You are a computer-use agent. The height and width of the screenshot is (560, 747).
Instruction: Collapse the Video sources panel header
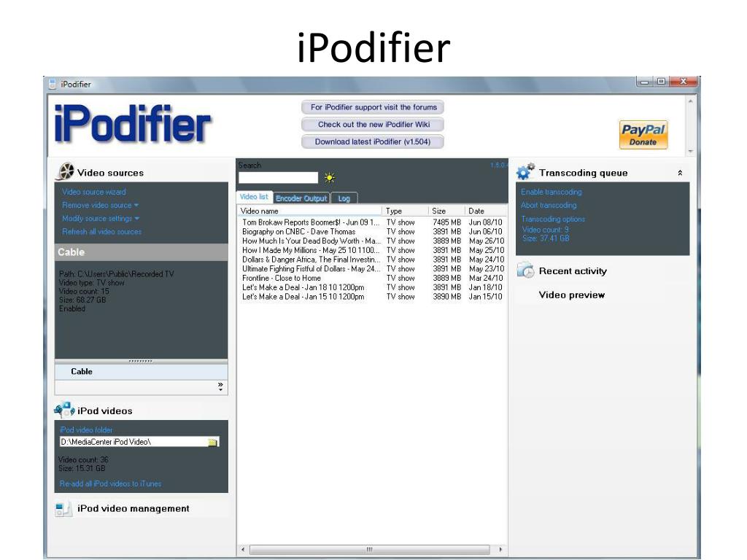tap(111, 173)
